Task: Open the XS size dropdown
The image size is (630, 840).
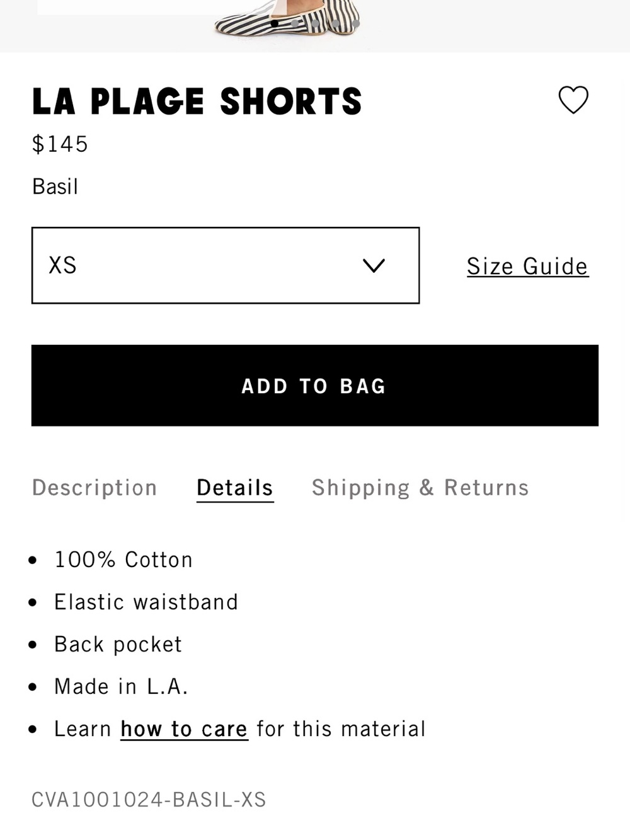Action: (x=226, y=265)
